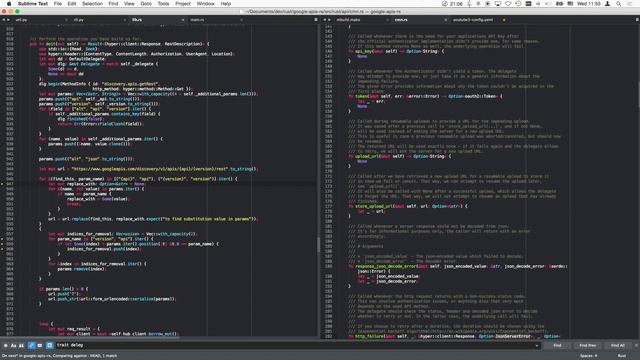Toggle case sensitive search (Aa) option
Viewport: 640px width, 360px height.
(13, 345)
